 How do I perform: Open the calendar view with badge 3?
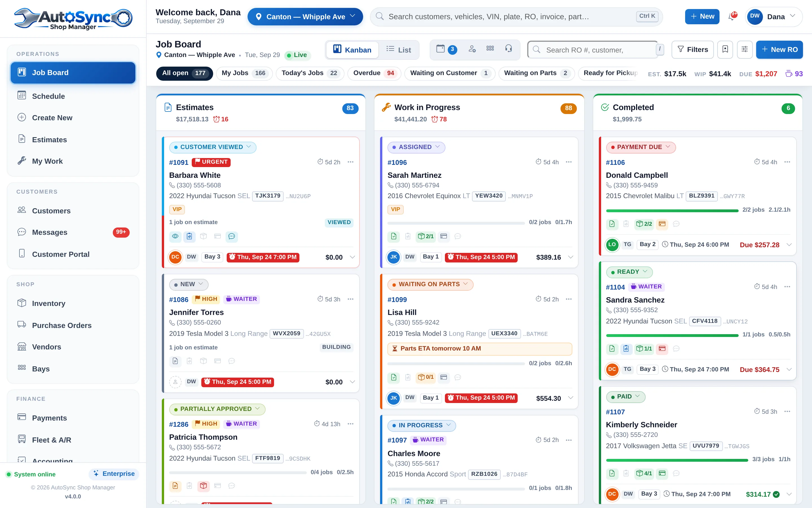tap(446, 49)
